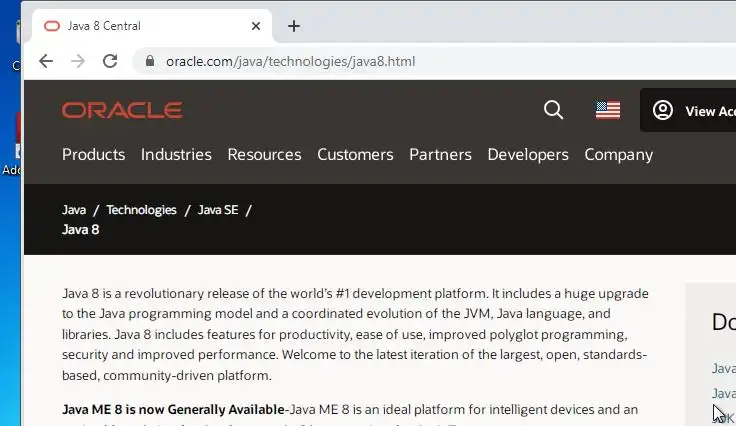Click the Java 8 breadcrumb title
The width and height of the screenshot is (736, 426).
(x=81, y=229)
